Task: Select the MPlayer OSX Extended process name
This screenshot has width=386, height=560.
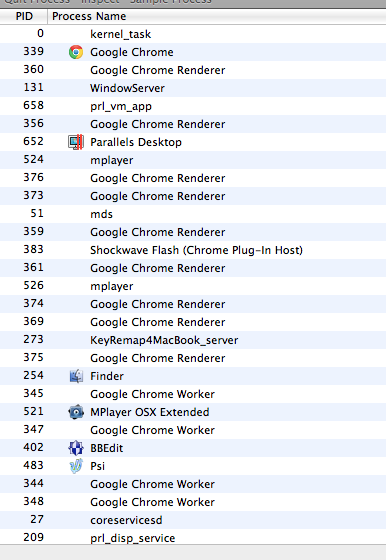Action: pos(150,412)
